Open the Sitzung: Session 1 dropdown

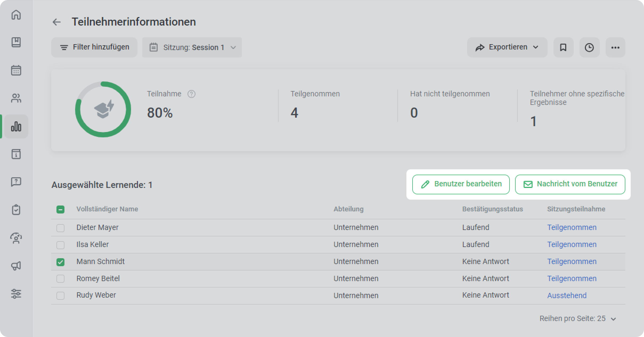tap(192, 47)
